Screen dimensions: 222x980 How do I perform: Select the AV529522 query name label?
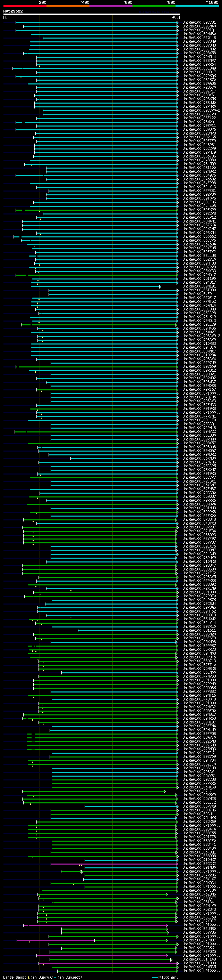13,11
